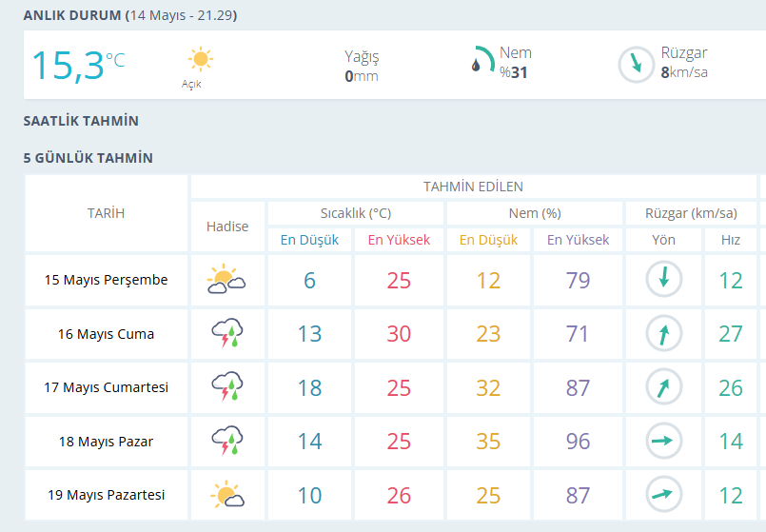Select the '17 Mayıs Cumartesi' date cell
Screen dimensions: 766x532
click(x=106, y=387)
